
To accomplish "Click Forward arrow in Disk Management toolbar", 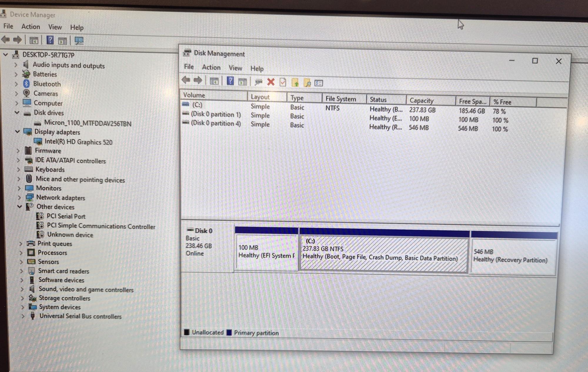I will point(198,80).
